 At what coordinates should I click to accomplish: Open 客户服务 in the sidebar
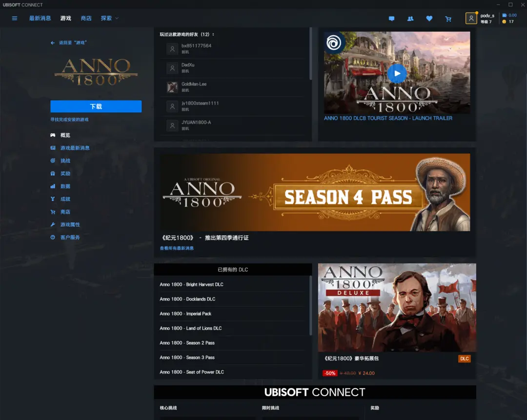(x=70, y=237)
